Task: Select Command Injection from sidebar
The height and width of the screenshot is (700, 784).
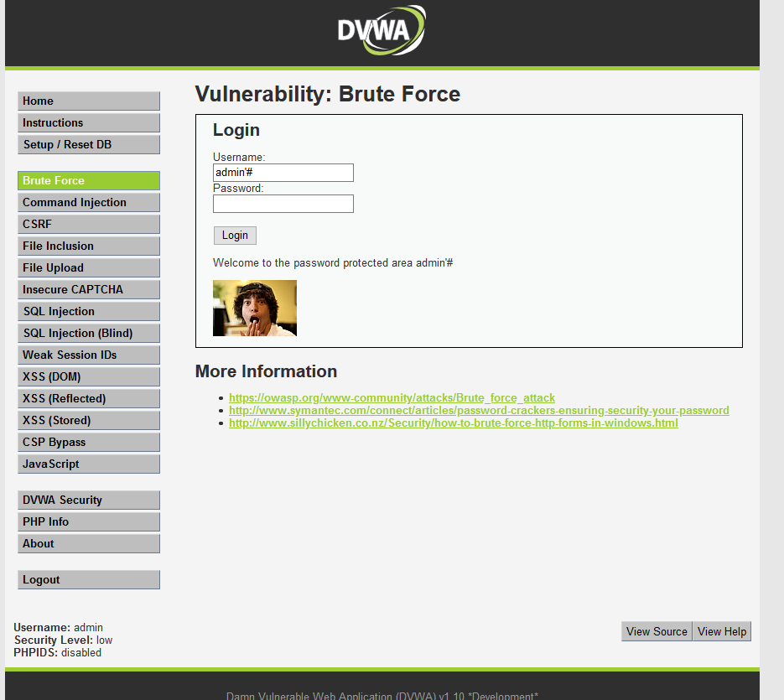Action: point(88,203)
